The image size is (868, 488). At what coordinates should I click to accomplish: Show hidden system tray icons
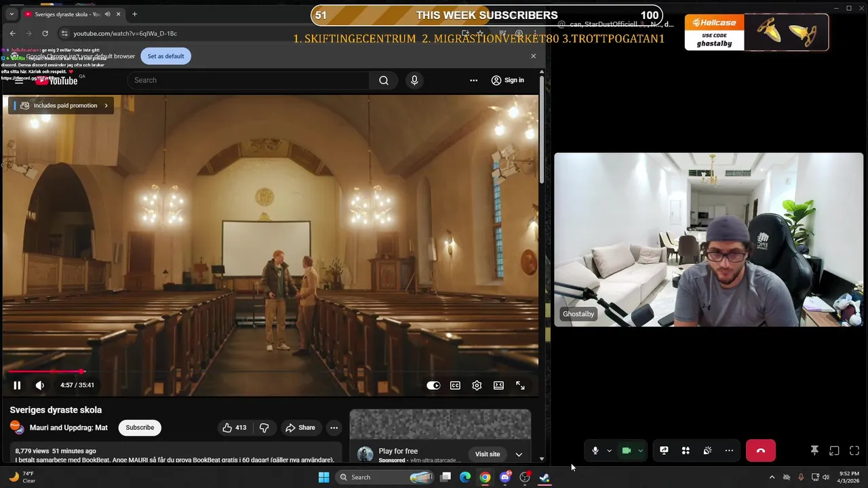pos(772,477)
